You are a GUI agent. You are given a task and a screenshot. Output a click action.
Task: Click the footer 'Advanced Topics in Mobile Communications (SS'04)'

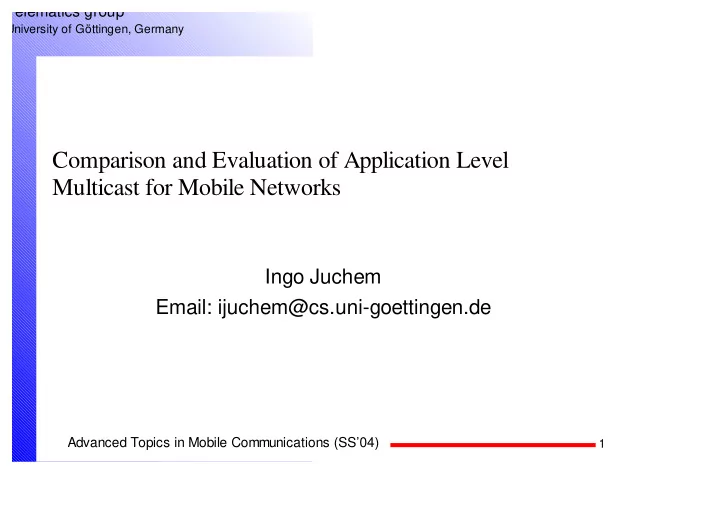point(223,443)
